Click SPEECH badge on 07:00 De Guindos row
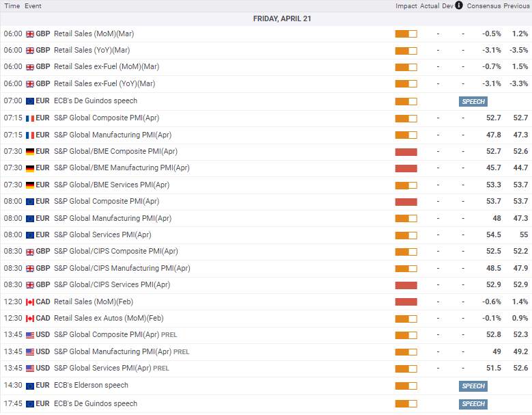The image size is (532, 415). click(x=473, y=101)
